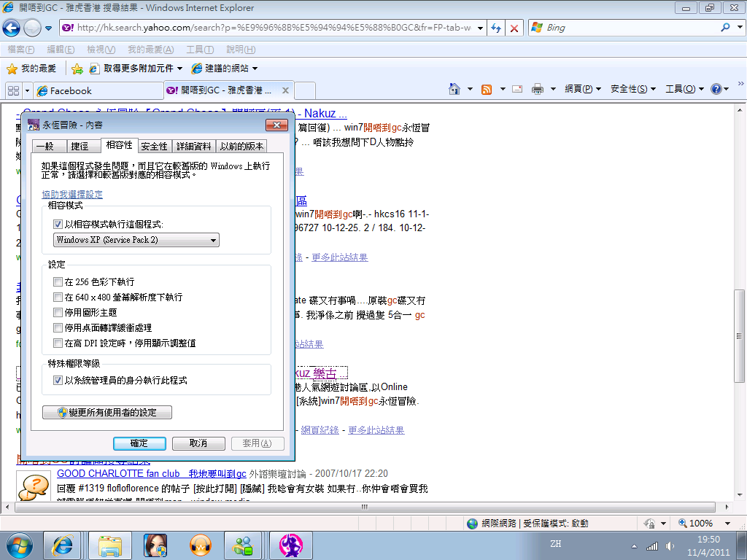Screen dimensions: 747x560
Task: Click the Print icon in IE toolbar
Action: (537, 89)
